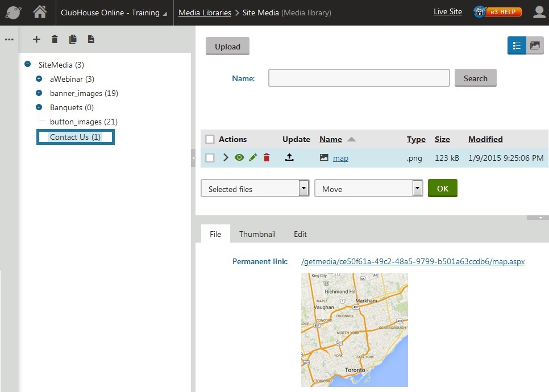Click the home icon in top bar
The height and width of the screenshot is (392, 549).
pyautogui.click(x=40, y=12)
